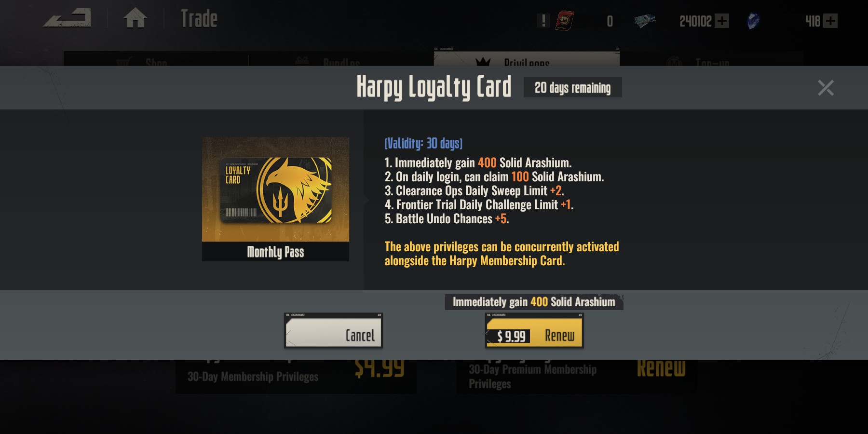Click the blue Arashium crystal icon
The width and height of the screenshot is (868, 434).
click(753, 21)
